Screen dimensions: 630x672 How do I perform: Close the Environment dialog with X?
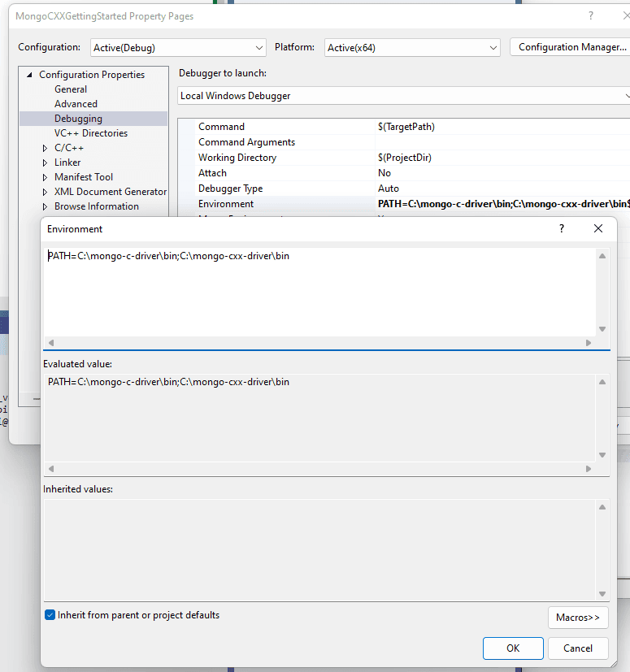(598, 229)
